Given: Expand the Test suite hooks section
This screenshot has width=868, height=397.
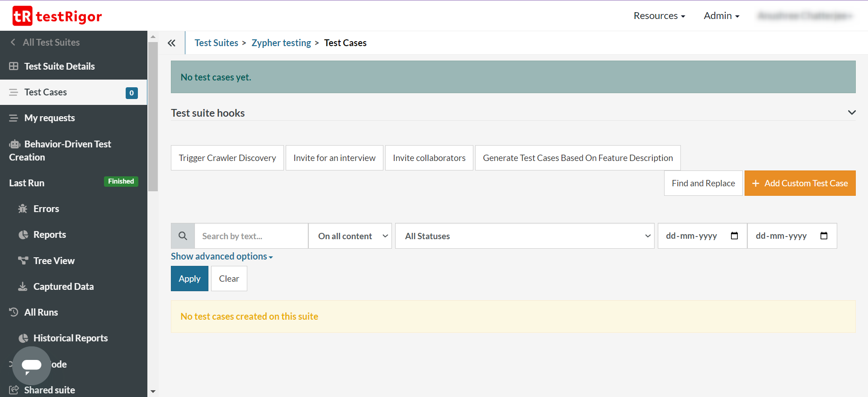Looking at the screenshot, I should click(852, 113).
